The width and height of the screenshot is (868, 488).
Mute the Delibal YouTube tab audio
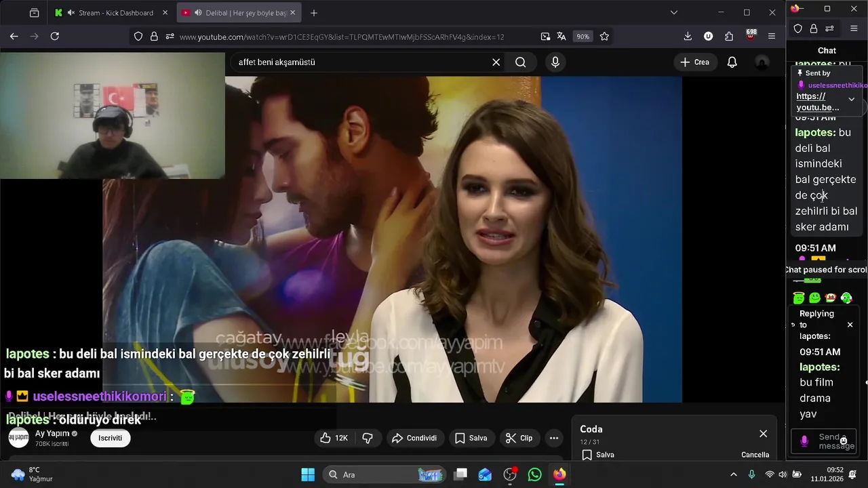(198, 13)
